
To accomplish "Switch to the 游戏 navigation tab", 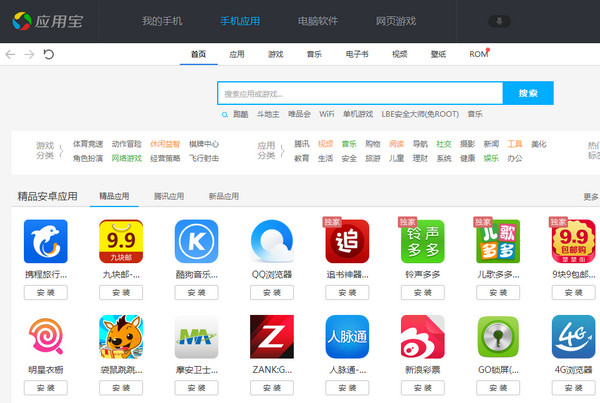I will coord(276,54).
